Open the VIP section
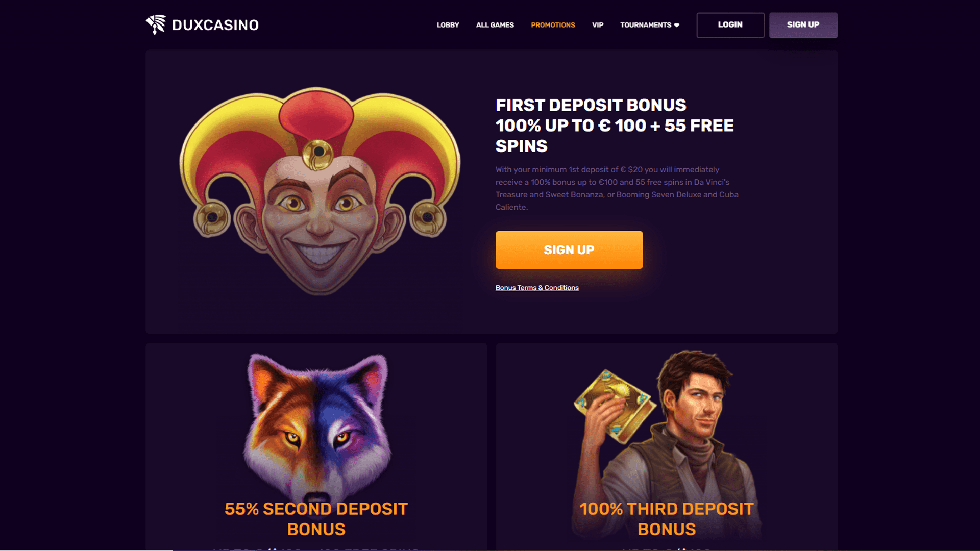The image size is (980, 551). [598, 25]
